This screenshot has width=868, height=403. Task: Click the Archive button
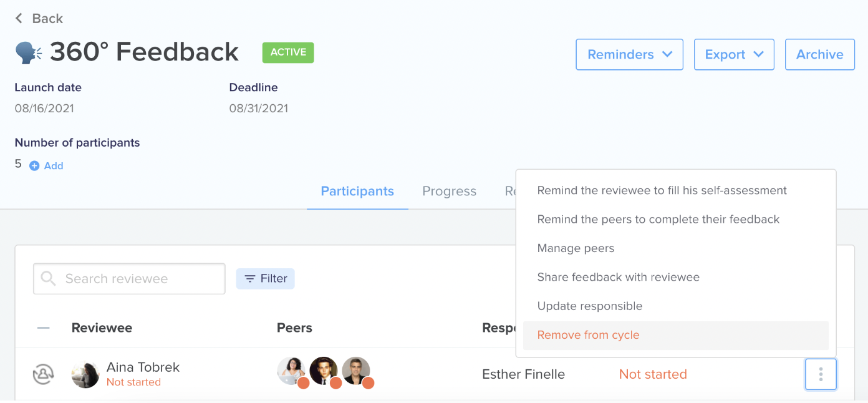820,54
